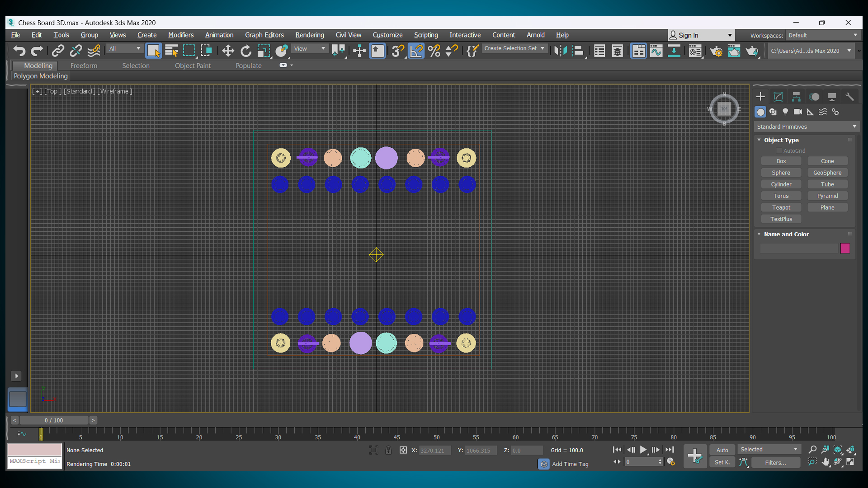Open the Curve Editor
This screenshot has width=868, height=488.
[x=656, y=51]
